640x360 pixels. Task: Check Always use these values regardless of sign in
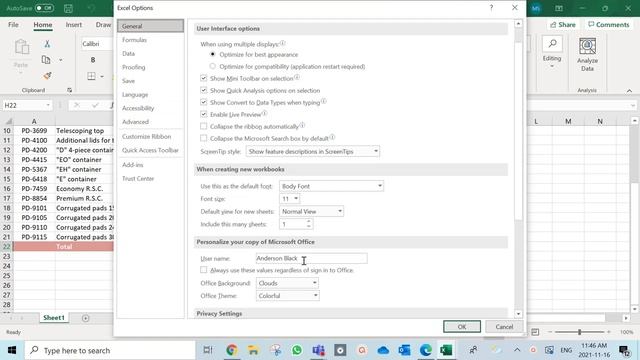[x=204, y=270]
